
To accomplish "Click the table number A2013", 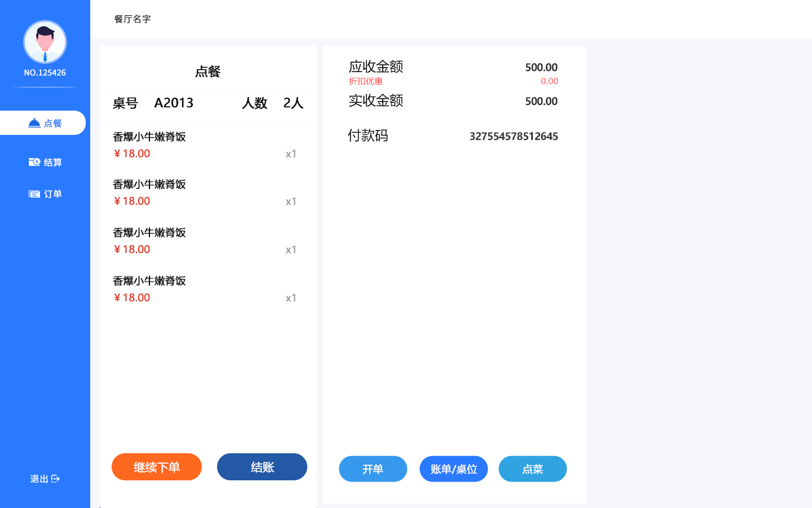I will (174, 103).
